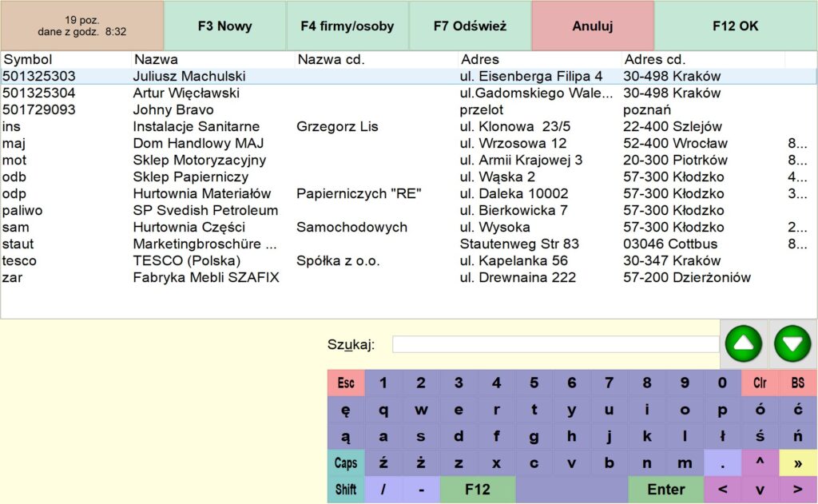
Task: Cancel with the Anuluj button
Action: click(x=592, y=26)
